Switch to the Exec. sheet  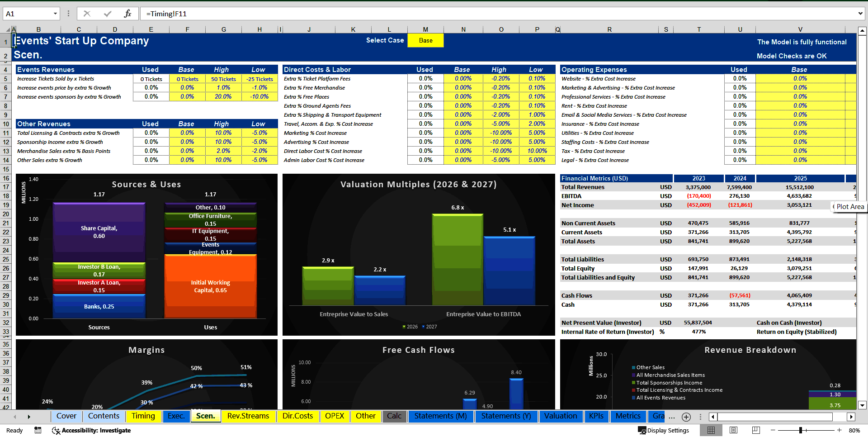(x=176, y=416)
